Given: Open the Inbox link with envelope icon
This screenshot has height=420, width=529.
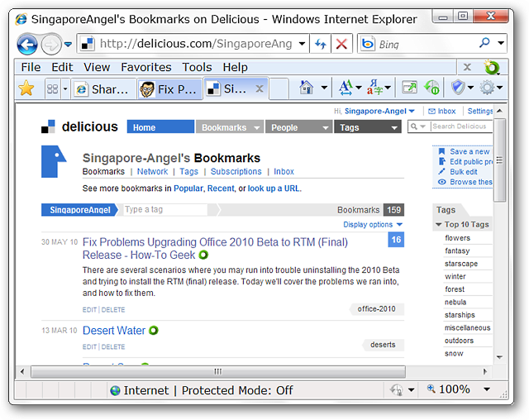Looking at the screenshot, I should [x=441, y=111].
